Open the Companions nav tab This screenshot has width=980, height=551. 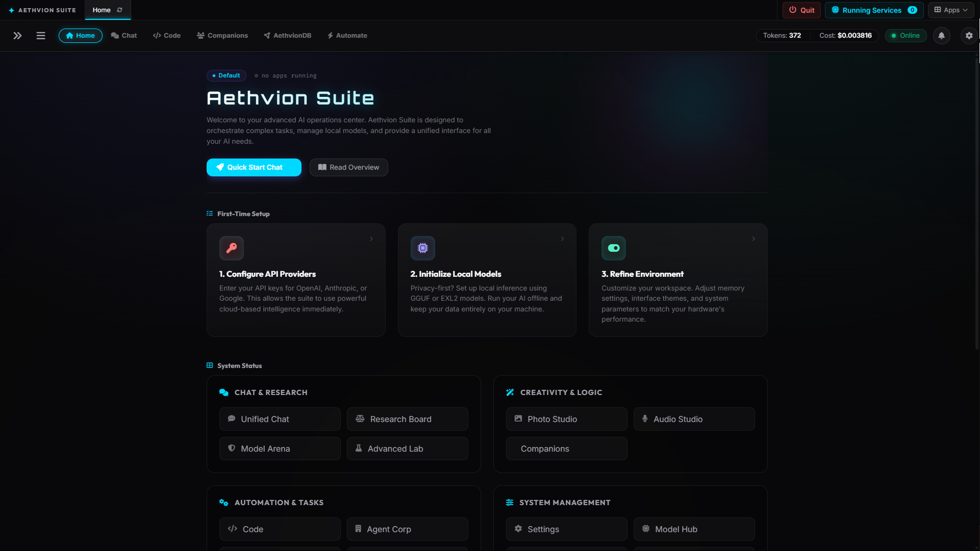(222, 36)
